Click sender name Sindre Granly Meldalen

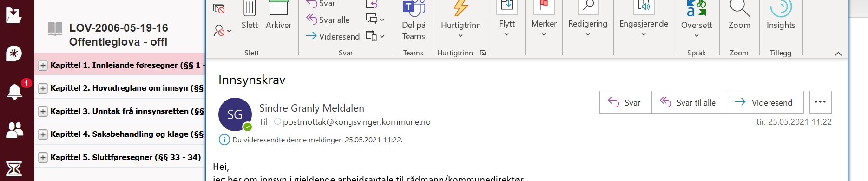(312, 108)
